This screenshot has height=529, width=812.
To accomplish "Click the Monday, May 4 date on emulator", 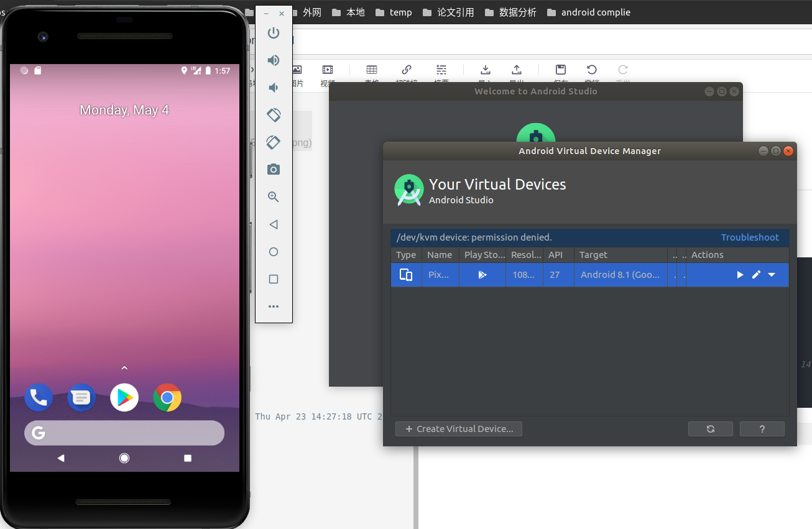I will pyautogui.click(x=124, y=110).
